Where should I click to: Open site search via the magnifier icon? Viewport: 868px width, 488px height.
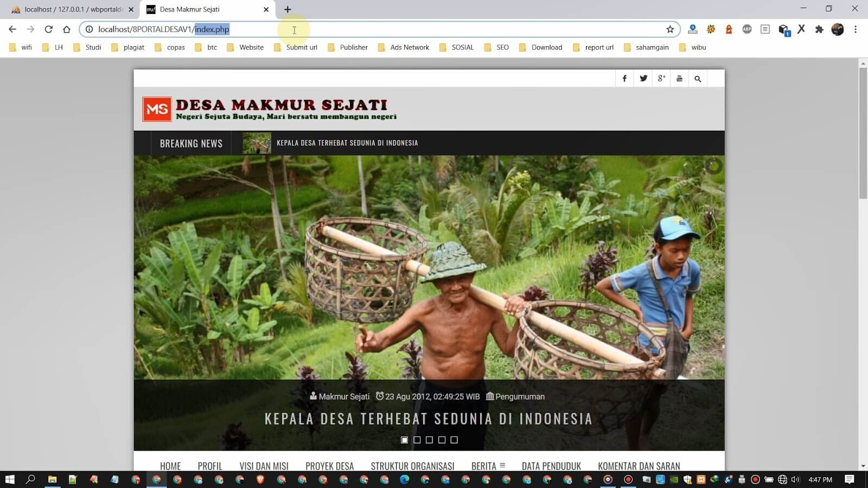click(x=698, y=78)
